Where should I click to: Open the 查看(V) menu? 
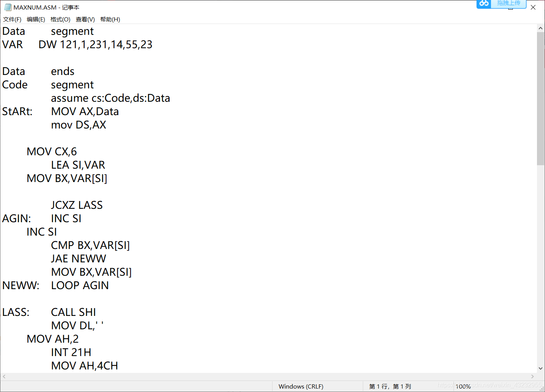click(x=85, y=20)
